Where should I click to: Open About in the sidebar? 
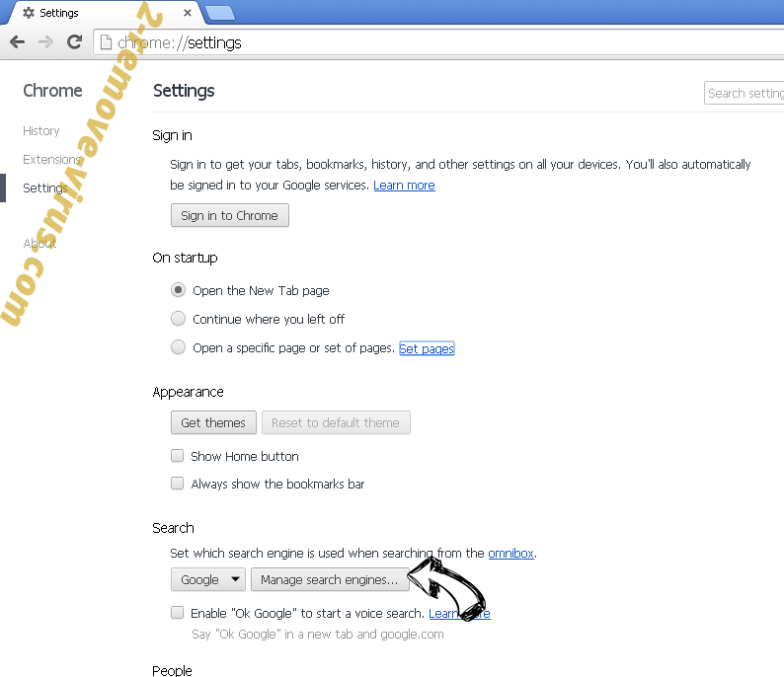coord(39,244)
